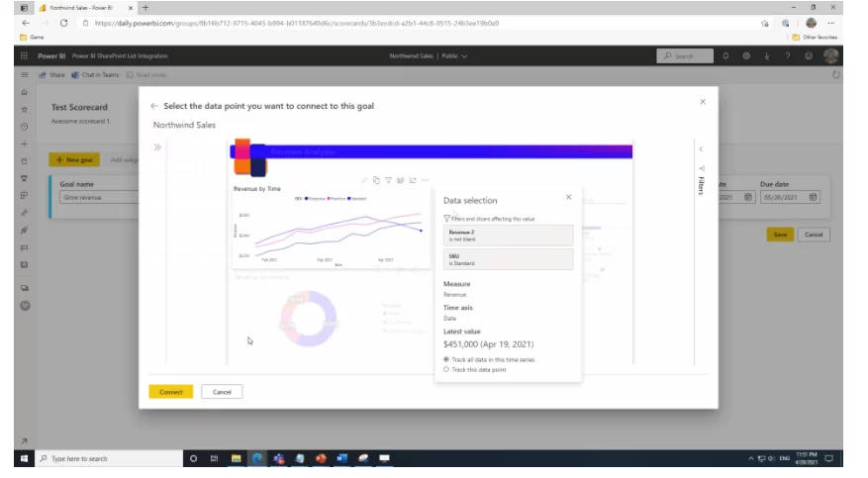Close the Select data point dialog
Screen dimensions: 868x478
click(703, 102)
